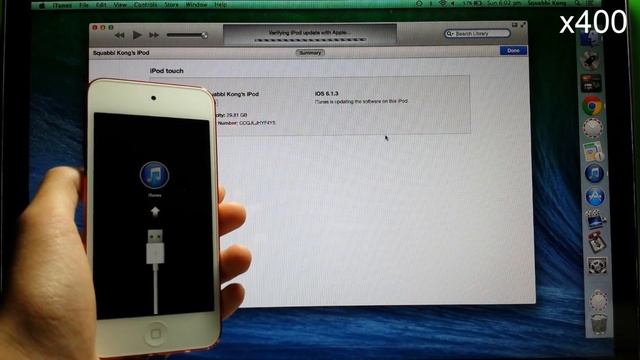640x360 pixels.
Task: Click the Search Library field
Action: click(477, 33)
